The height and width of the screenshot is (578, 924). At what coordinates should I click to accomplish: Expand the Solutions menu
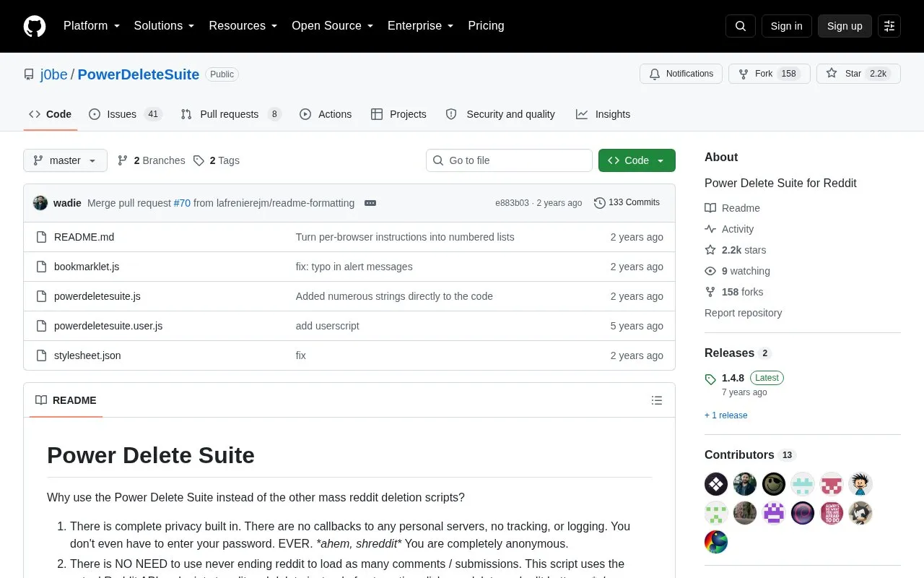[x=165, y=26]
